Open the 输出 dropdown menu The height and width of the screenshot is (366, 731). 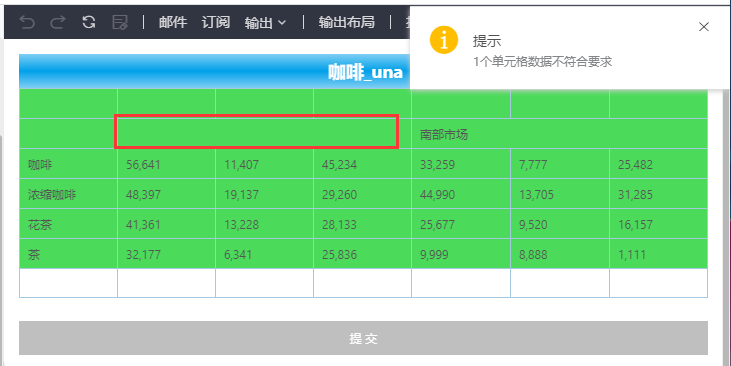(265, 22)
